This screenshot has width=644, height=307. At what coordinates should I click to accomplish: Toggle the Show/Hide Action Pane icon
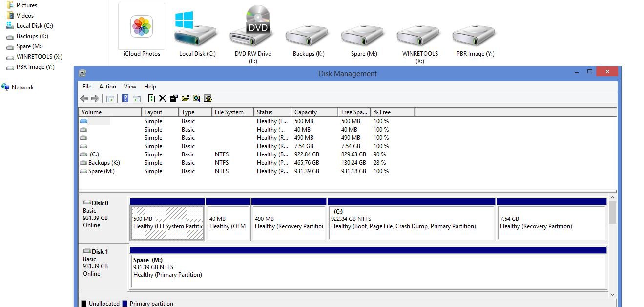[x=136, y=98]
